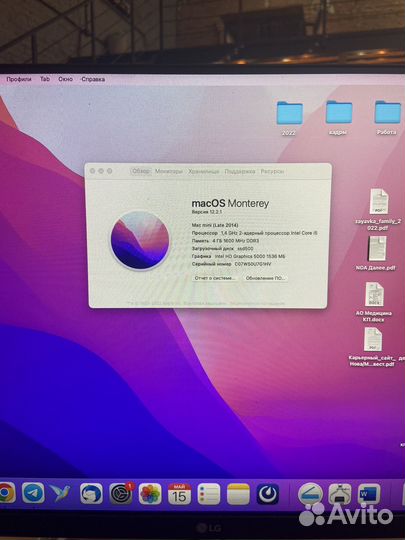405x540 pixels.
Task: Click the macOS Monterey logo image
Action: (140, 240)
